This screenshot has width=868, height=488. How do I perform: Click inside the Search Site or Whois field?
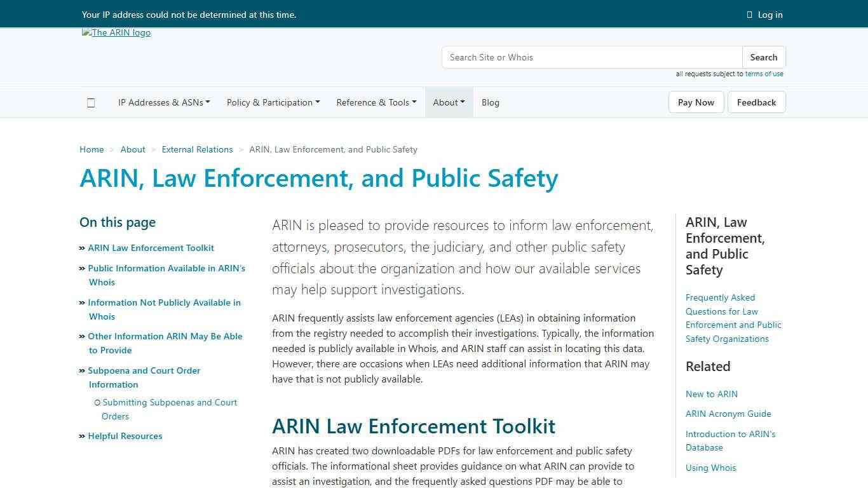pos(591,57)
